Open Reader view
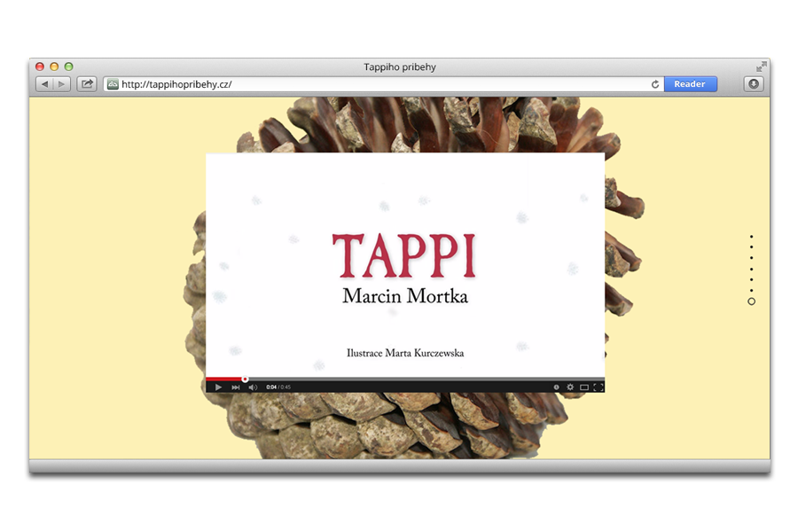The height and width of the screenshot is (532, 798). 690,84
